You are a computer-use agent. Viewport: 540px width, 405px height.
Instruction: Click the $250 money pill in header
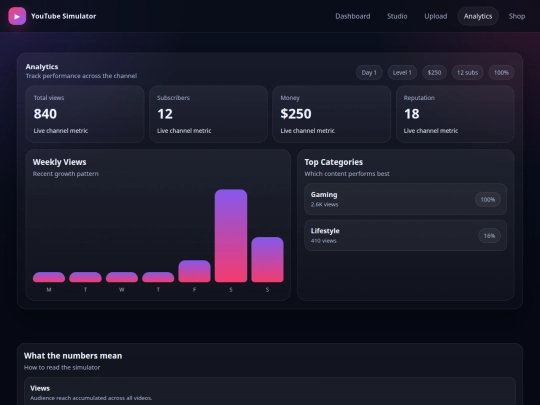[x=434, y=73]
